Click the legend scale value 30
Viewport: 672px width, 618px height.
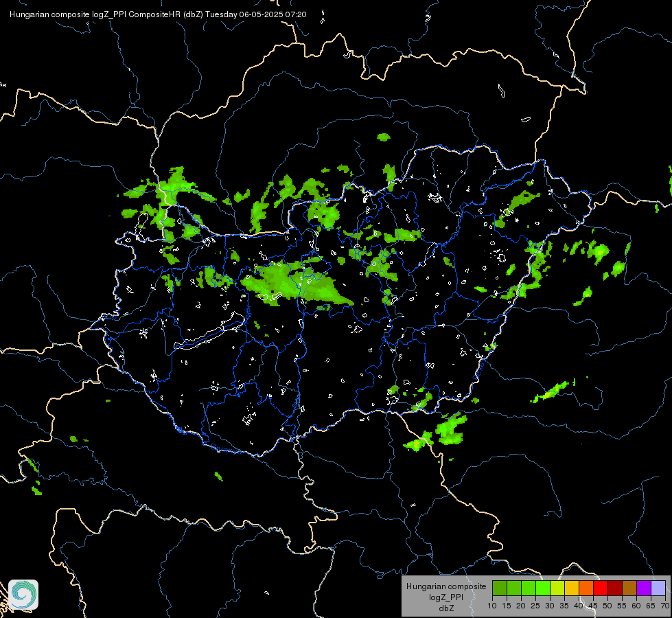click(550, 606)
